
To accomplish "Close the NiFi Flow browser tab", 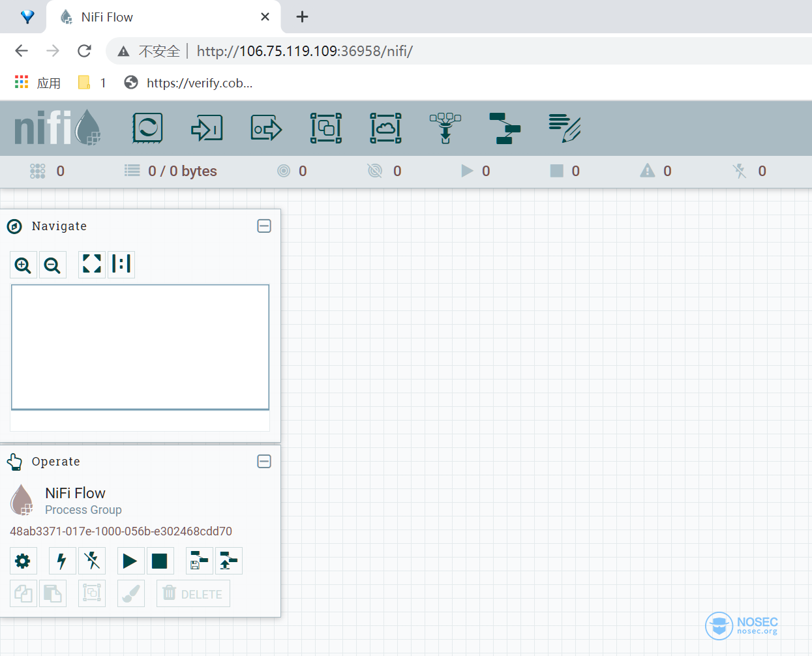I will coord(265,17).
